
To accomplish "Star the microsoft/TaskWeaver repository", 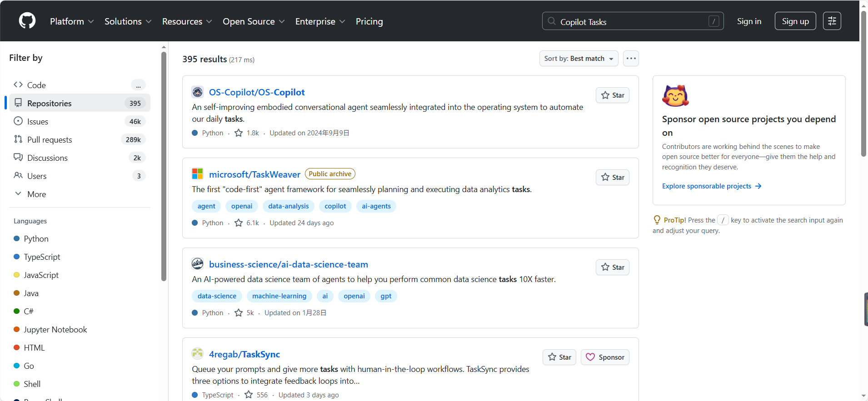I will 612,178.
